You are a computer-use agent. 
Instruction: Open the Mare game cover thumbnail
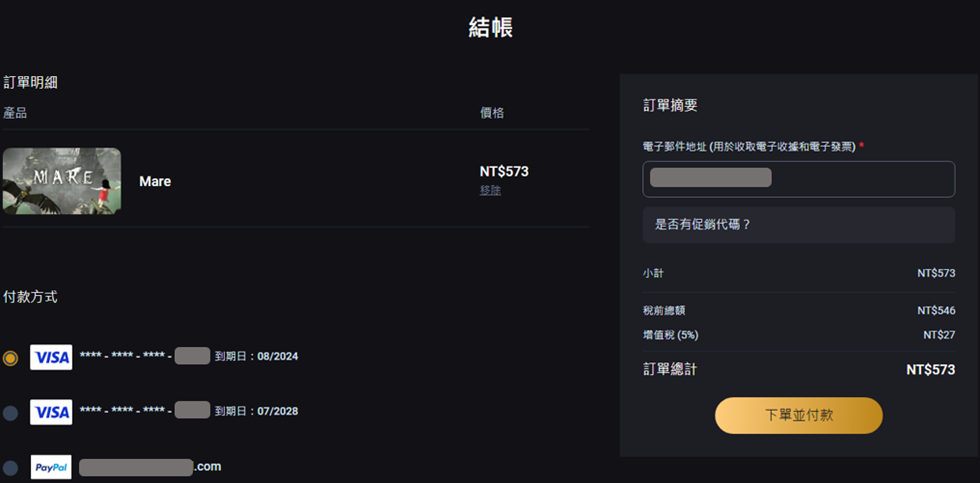pos(62,181)
